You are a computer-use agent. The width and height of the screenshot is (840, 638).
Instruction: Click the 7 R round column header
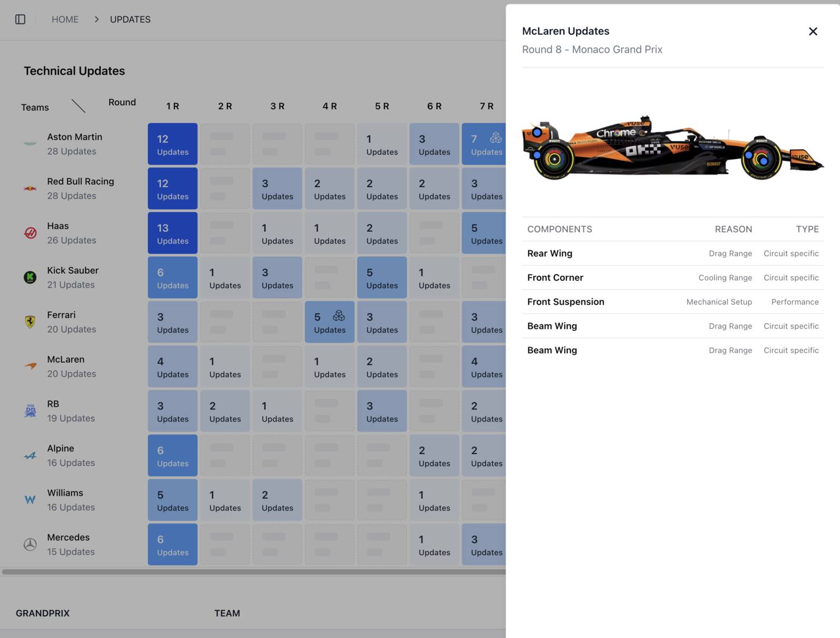pos(487,106)
